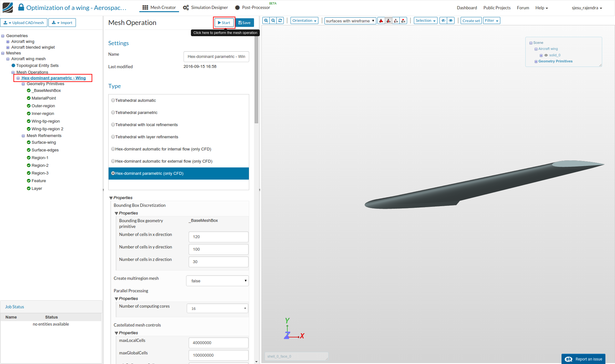Open the Orientation dropdown
The width and height of the screenshot is (615, 364).
tap(304, 20)
